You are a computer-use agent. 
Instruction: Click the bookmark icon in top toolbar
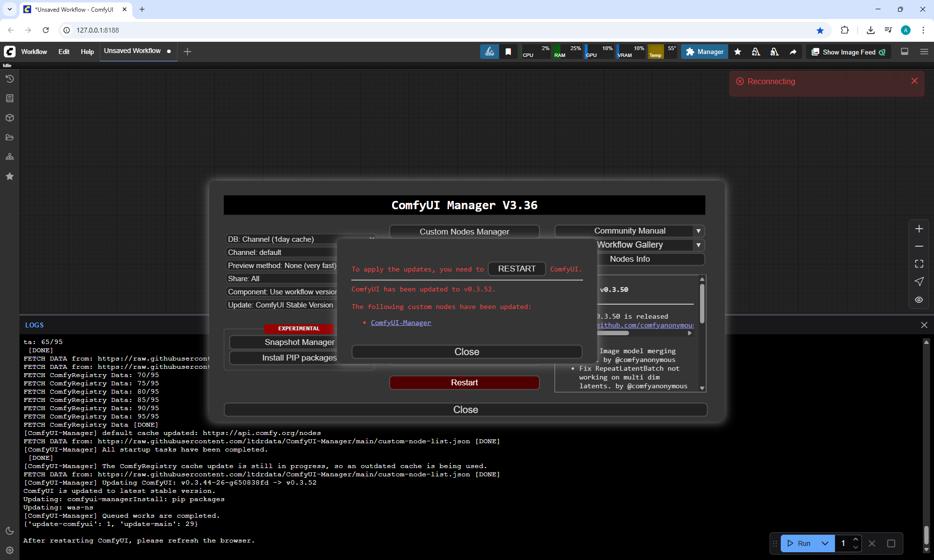pos(508,52)
